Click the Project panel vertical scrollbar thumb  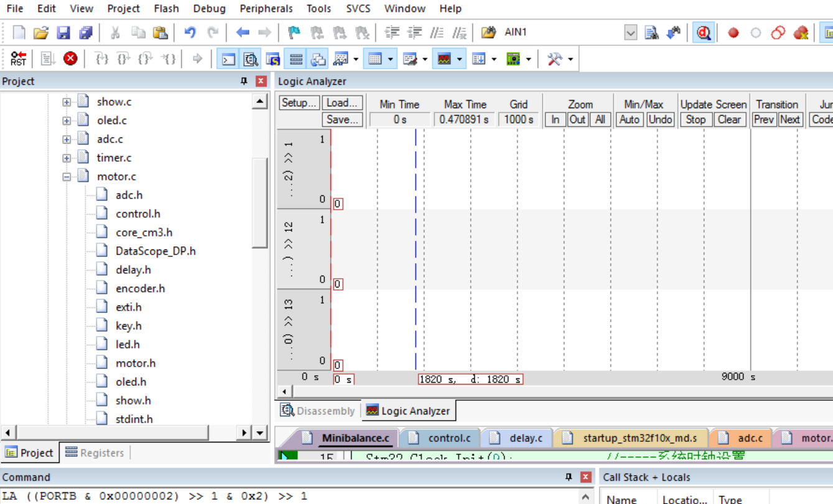coord(259,202)
